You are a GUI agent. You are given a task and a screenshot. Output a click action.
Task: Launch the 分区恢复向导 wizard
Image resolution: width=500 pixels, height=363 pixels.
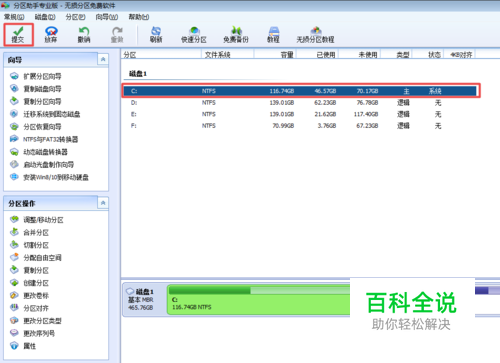pos(36,127)
